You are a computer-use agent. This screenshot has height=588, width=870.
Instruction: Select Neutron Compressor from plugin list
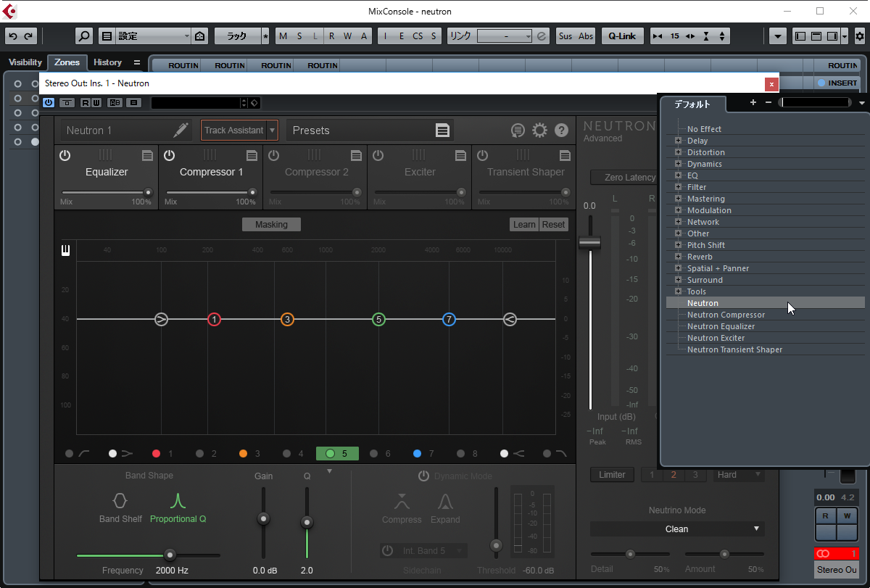tap(726, 315)
